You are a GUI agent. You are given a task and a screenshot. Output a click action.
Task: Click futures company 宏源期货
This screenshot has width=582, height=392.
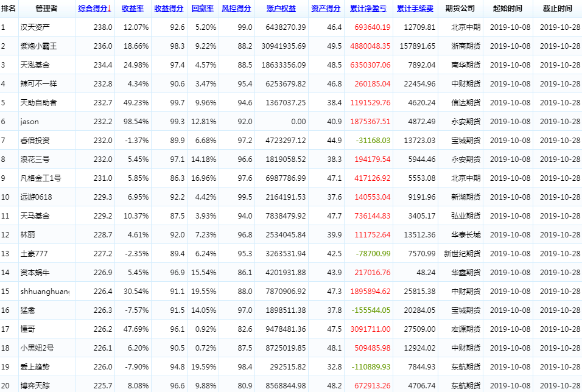pyautogui.click(x=466, y=329)
